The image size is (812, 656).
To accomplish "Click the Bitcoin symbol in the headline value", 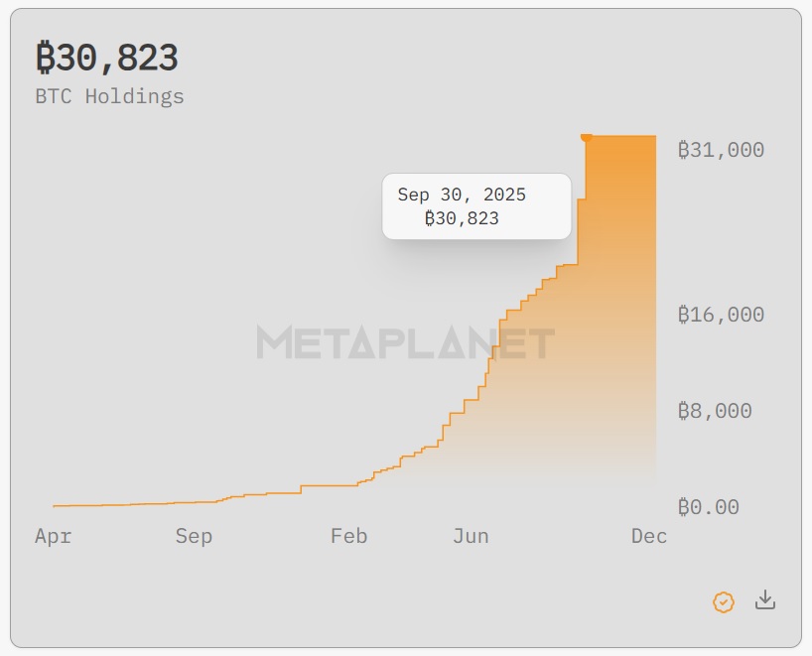I will coord(45,59).
